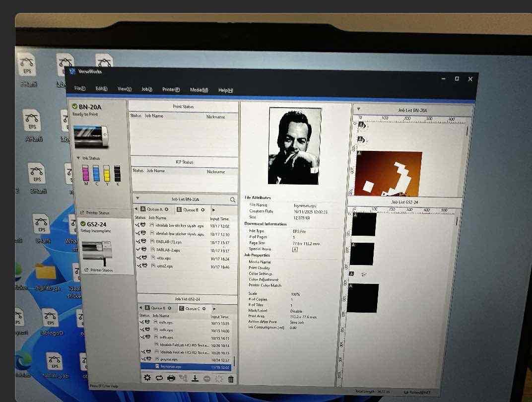
Task: Select the BN-20A printer image
Action: tap(91, 136)
